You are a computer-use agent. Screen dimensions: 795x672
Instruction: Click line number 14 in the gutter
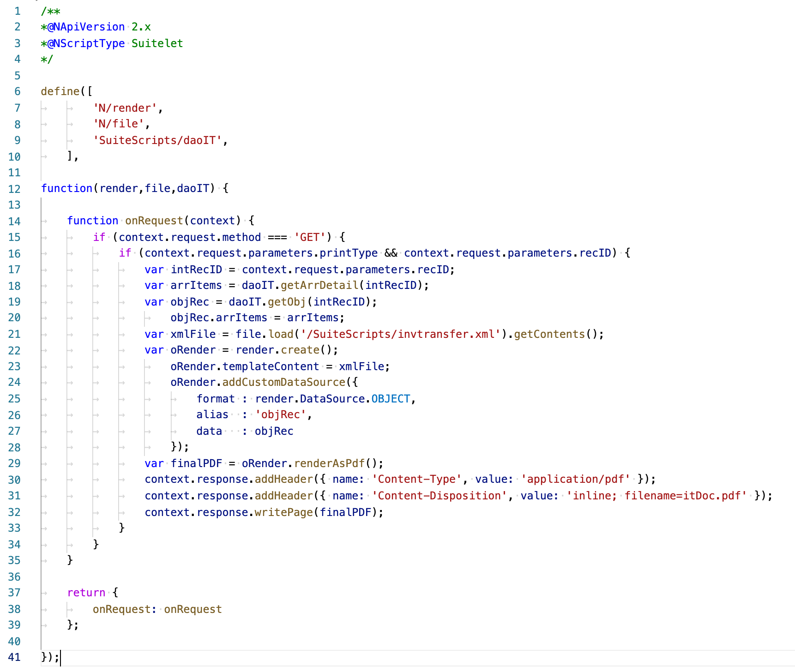[14, 221]
